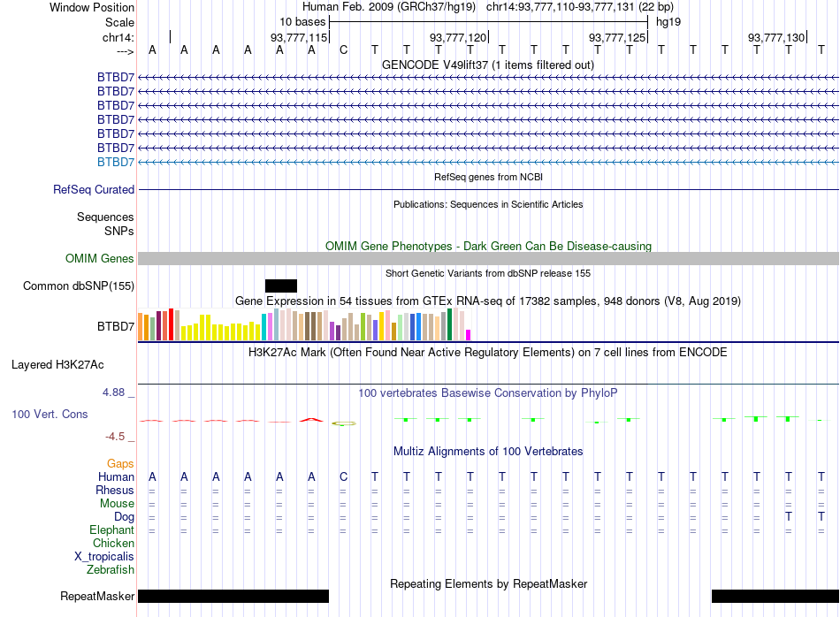The width and height of the screenshot is (840, 617).
Task: Click the dark green bar in GTEx chart
Action: 450,324
